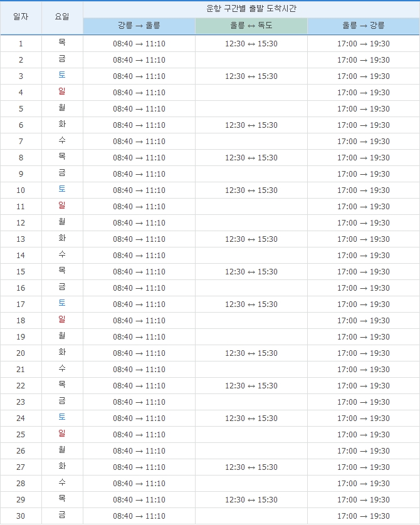Click the 08:40 → 11:10 time for day 30

pos(139,516)
